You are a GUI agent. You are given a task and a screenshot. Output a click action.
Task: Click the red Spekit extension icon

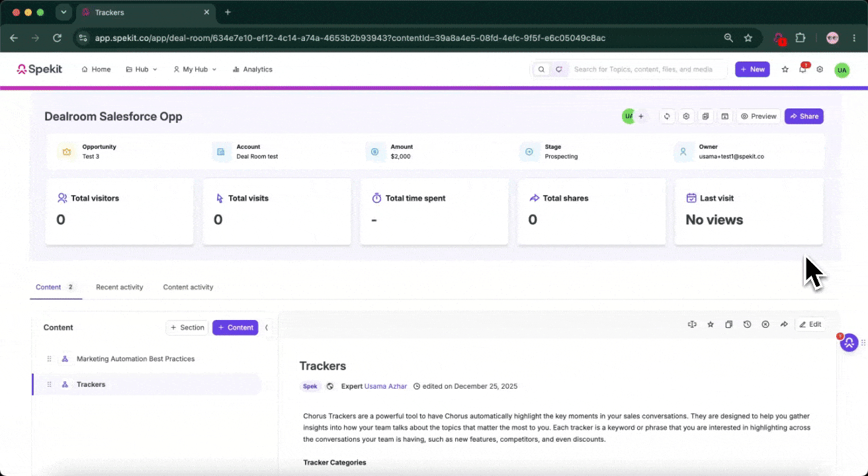click(x=779, y=38)
